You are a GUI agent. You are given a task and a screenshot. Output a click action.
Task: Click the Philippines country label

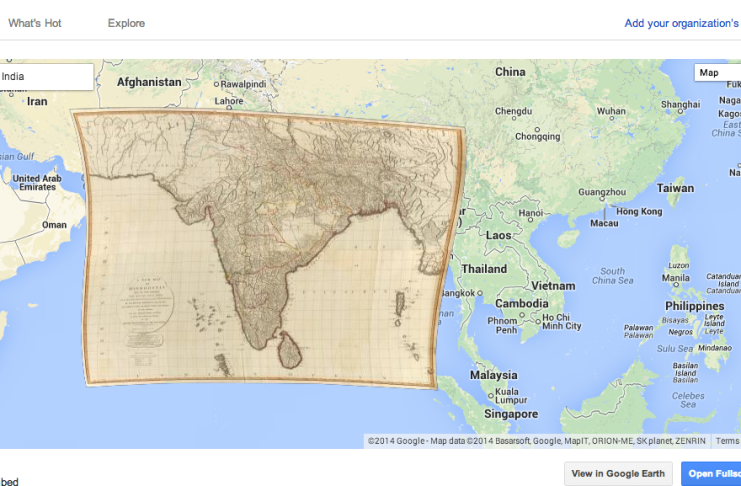(695, 306)
